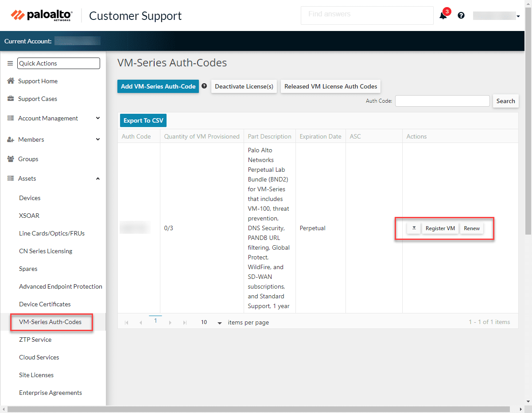This screenshot has width=532, height=413.
Task: Click the Auth Code search field
Action: pyautogui.click(x=442, y=101)
